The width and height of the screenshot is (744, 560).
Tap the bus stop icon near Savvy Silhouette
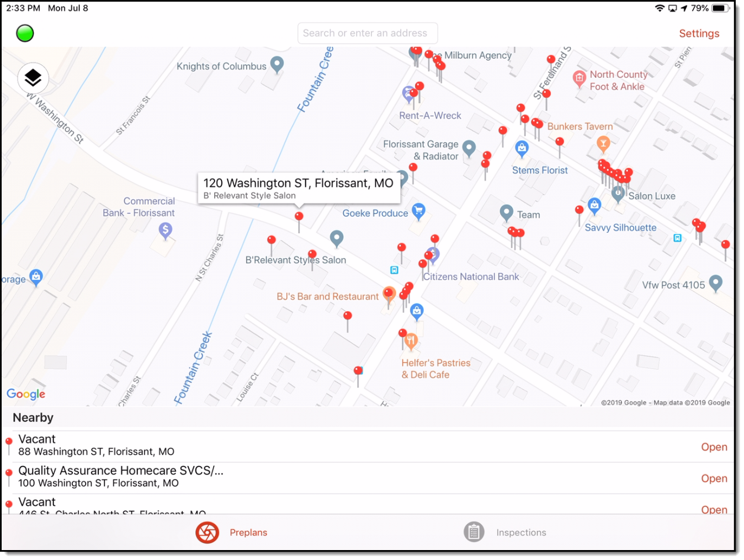[677, 238]
